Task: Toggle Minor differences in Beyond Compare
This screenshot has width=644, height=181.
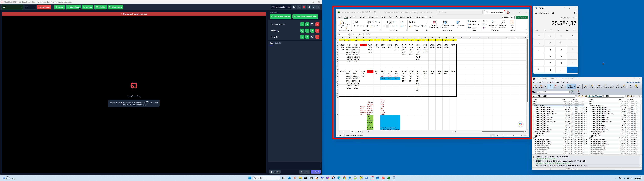Action: [x=579, y=86]
